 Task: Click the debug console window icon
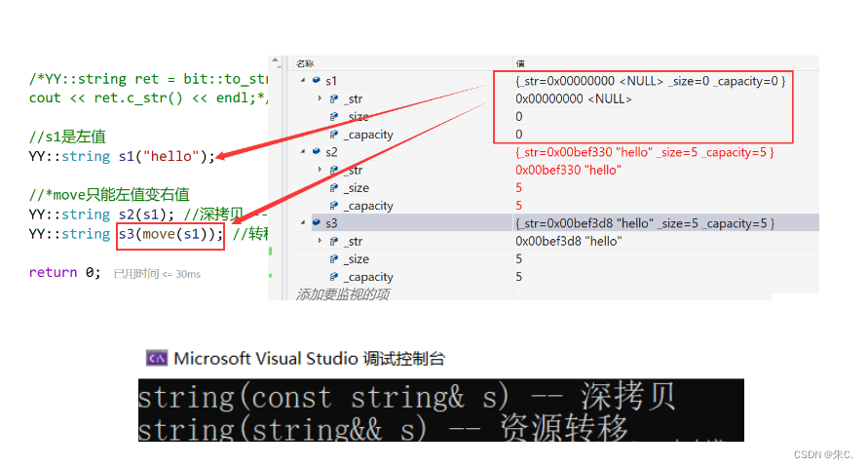click(x=157, y=359)
